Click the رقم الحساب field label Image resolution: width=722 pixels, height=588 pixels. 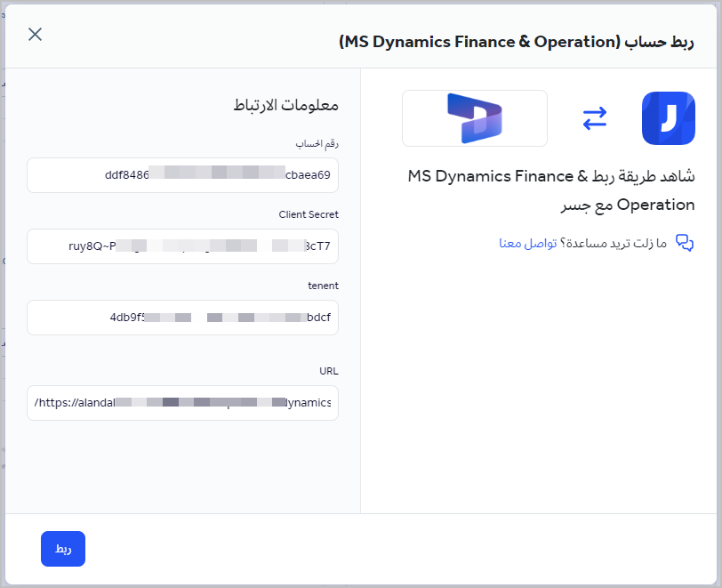317,143
